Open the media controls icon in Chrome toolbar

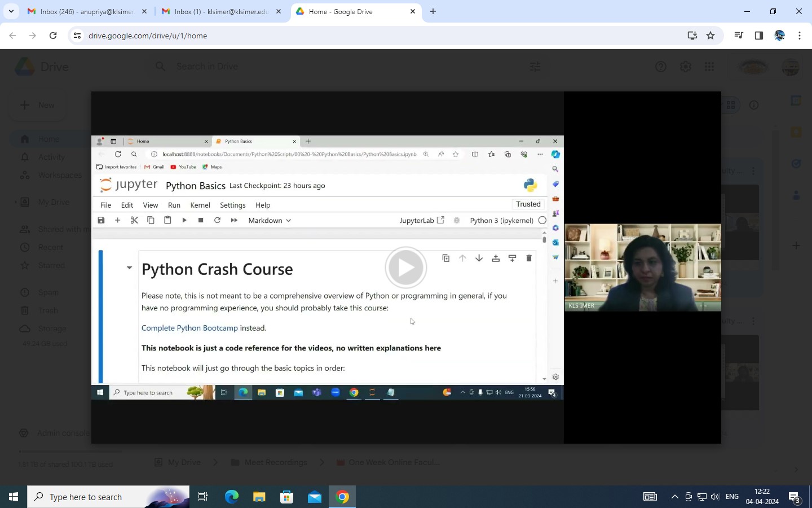[739, 36]
